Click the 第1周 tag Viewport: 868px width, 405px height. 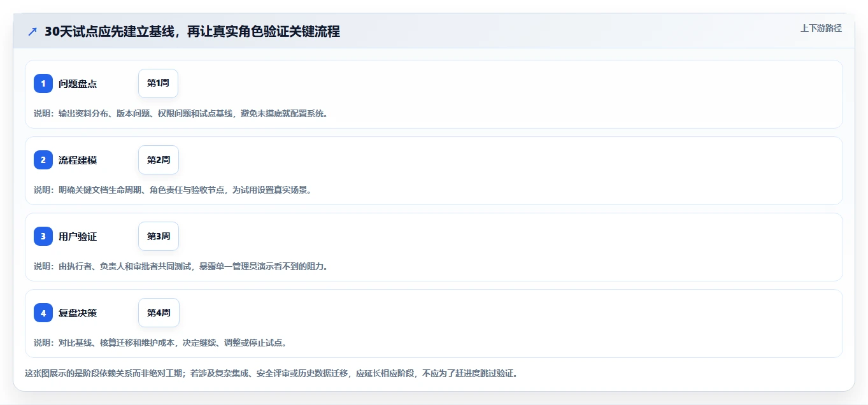point(158,83)
